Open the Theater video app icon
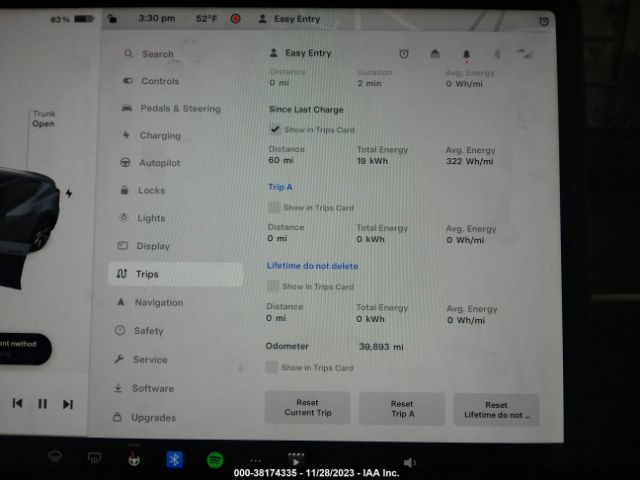640x480 pixels. 296,460
